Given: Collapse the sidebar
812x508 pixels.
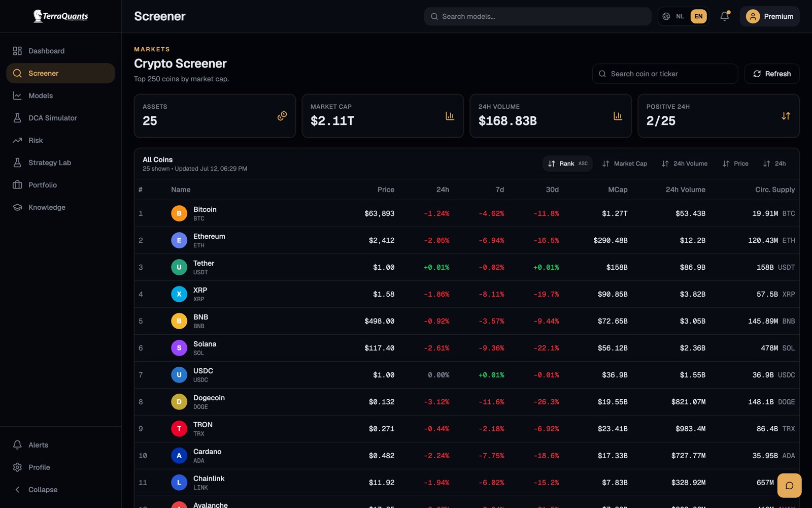Looking at the screenshot, I should [61, 490].
